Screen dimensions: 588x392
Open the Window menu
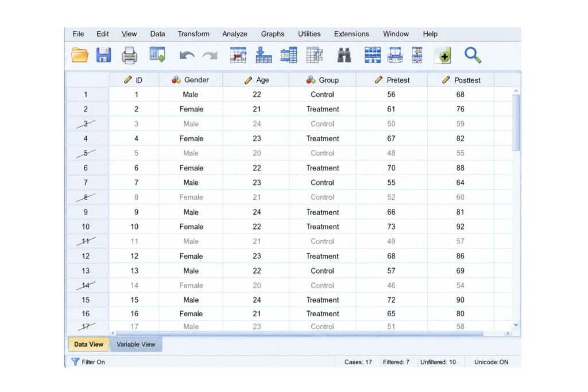[x=396, y=34]
